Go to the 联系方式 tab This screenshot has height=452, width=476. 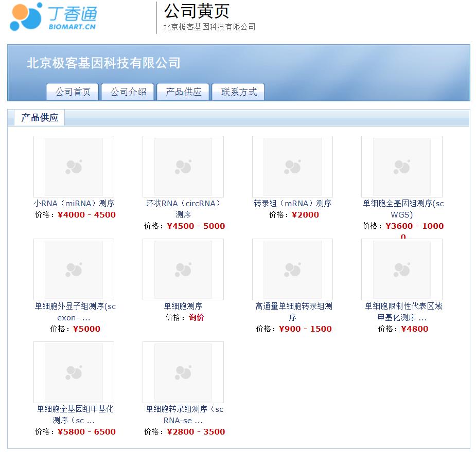[238, 92]
